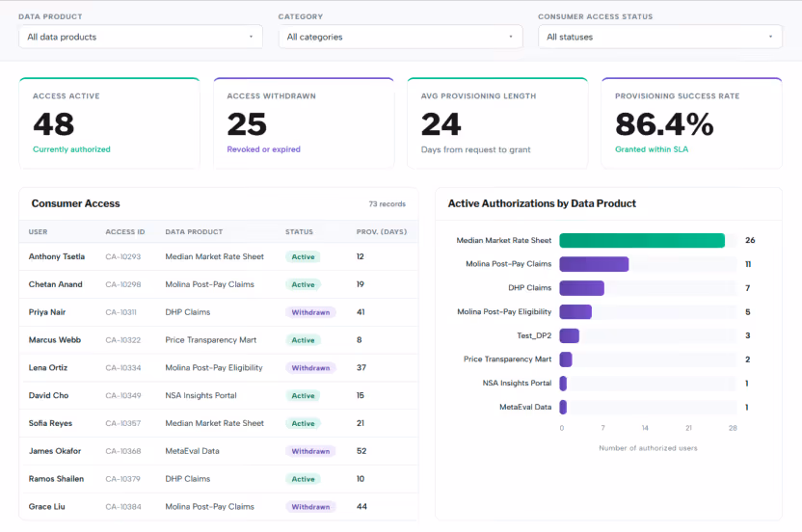Open the Data Product dropdown
The image size is (802, 532).
tap(141, 37)
